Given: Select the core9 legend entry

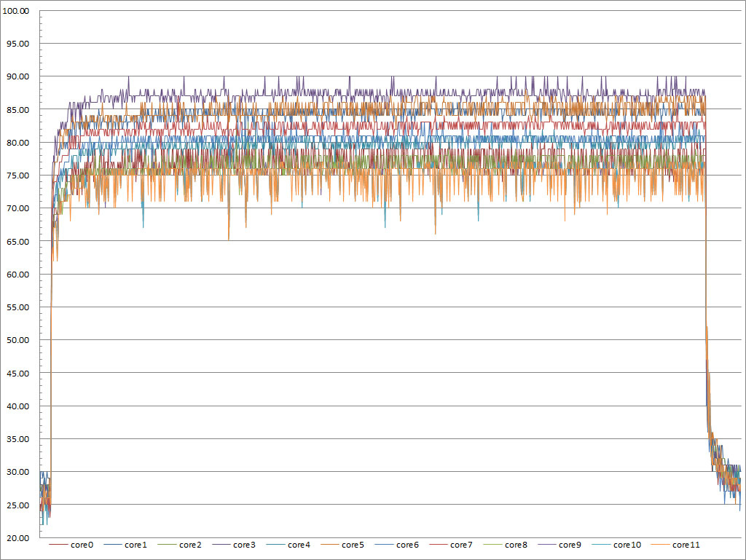Looking at the screenshot, I should (559, 545).
